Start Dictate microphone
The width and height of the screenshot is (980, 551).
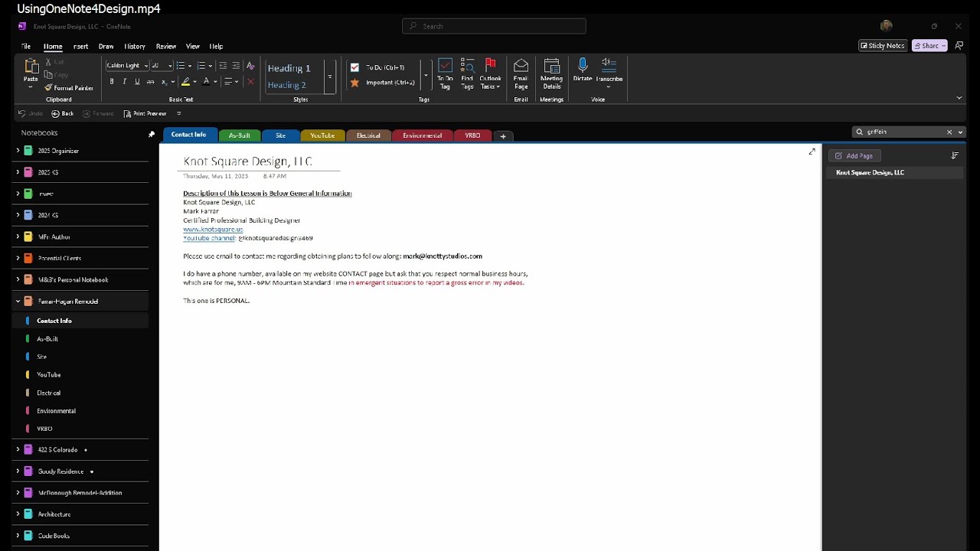583,70
